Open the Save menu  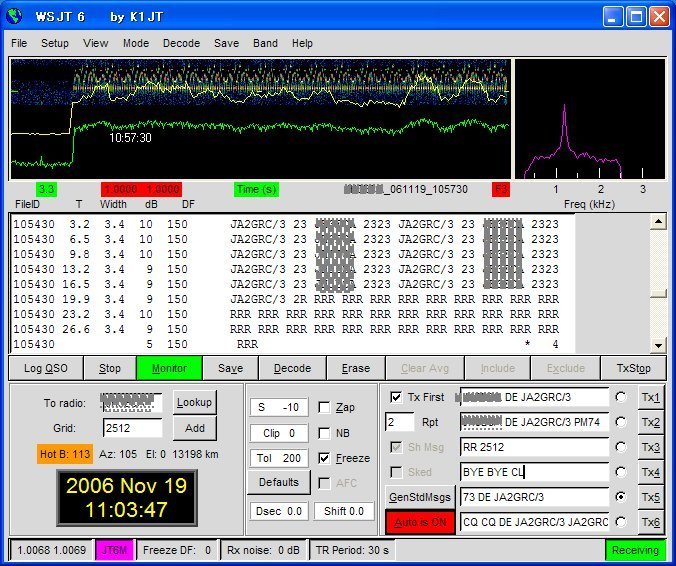(226, 43)
